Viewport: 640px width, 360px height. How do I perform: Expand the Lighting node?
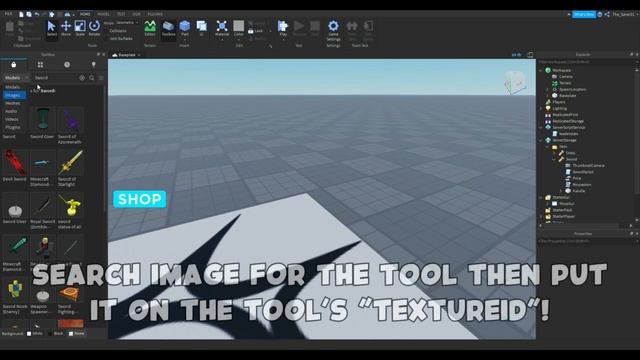[541, 108]
